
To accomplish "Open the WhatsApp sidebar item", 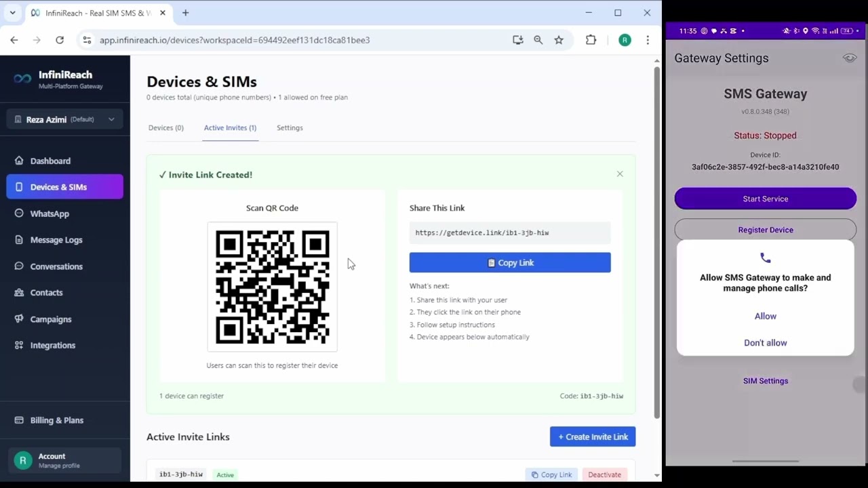I will [65, 213].
